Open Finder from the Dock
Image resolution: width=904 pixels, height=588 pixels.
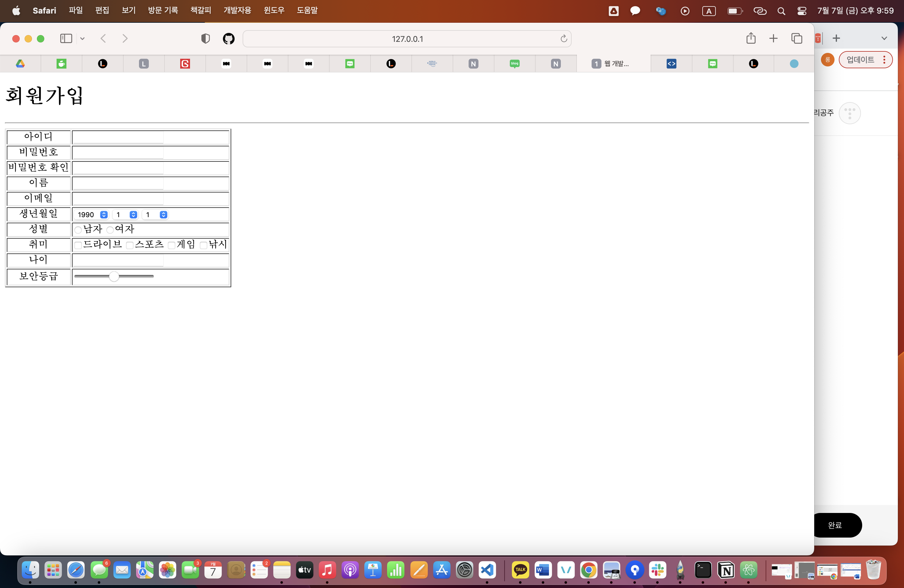click(x=30, y=570)
